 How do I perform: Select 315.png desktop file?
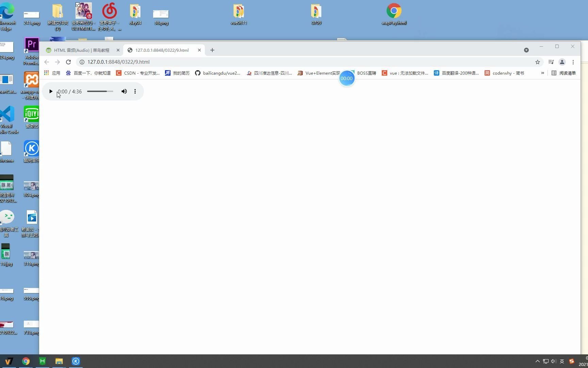31,258
